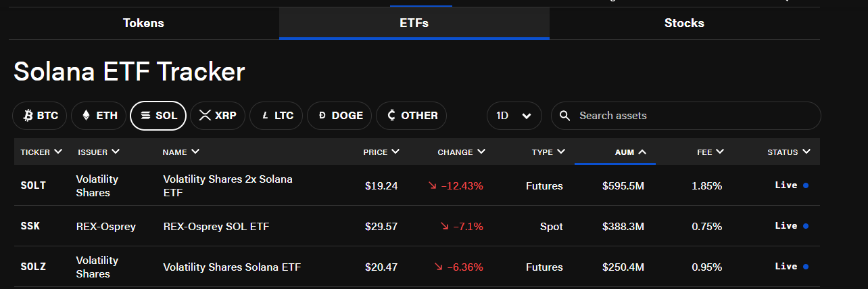Toggle the XRP filter chip
Screen dimensions: 868x289
pyautogui.click(x=217, y=116)
